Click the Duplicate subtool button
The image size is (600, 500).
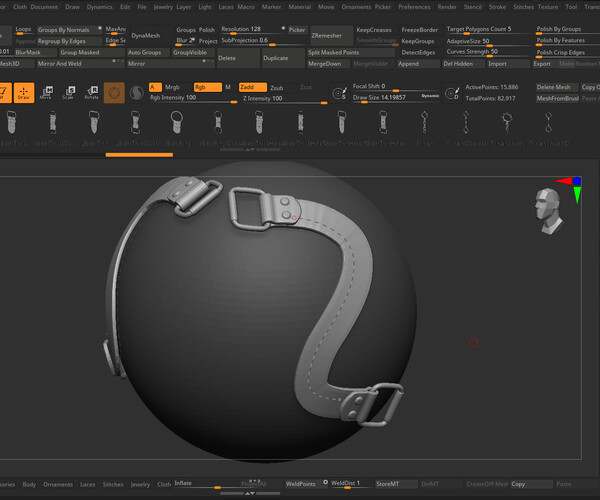[x=283, y=58]
